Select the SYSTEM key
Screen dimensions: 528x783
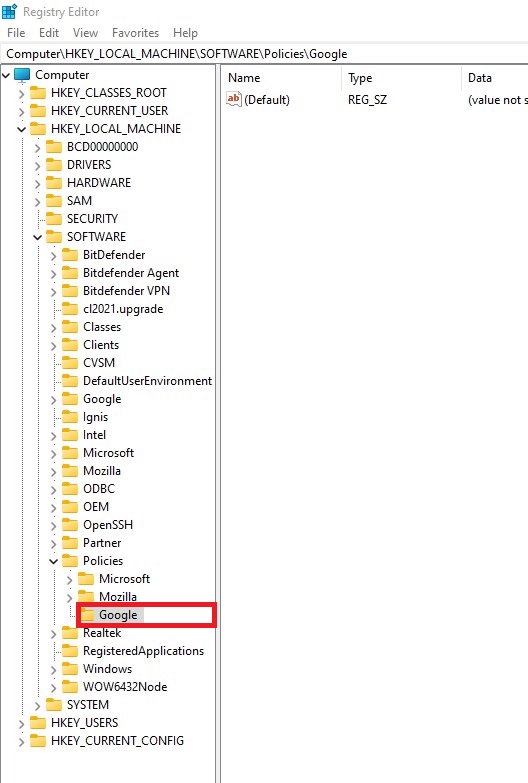coord(88,705)
